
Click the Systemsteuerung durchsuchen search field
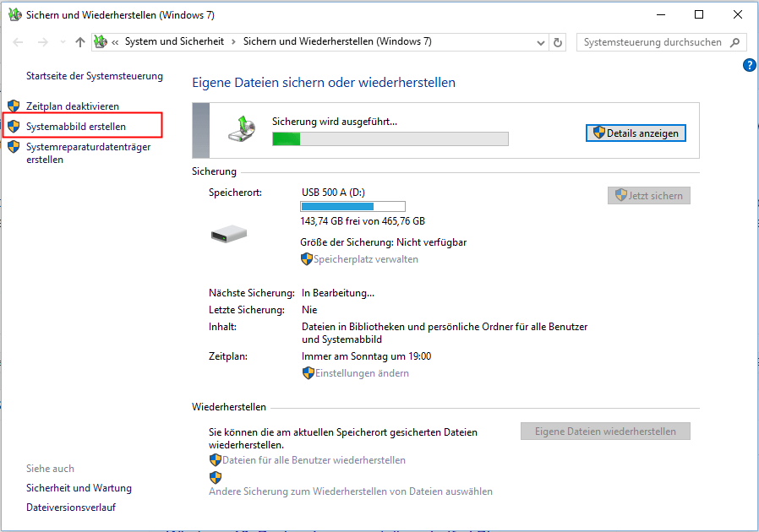pyautogui.click(x=651, y=42)
